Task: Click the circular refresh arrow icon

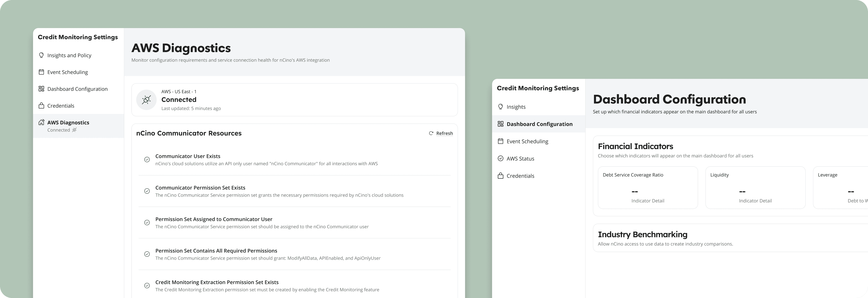Action: point(431,133)
